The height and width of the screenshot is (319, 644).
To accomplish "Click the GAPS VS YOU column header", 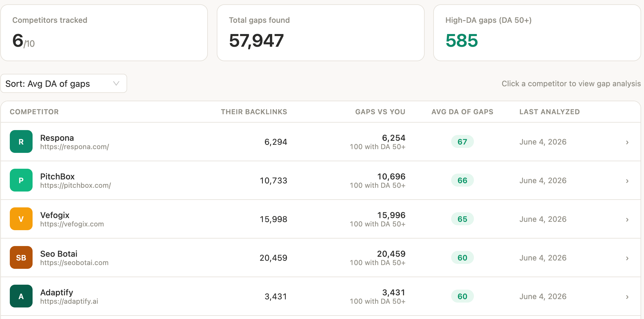I will (380, 112).
